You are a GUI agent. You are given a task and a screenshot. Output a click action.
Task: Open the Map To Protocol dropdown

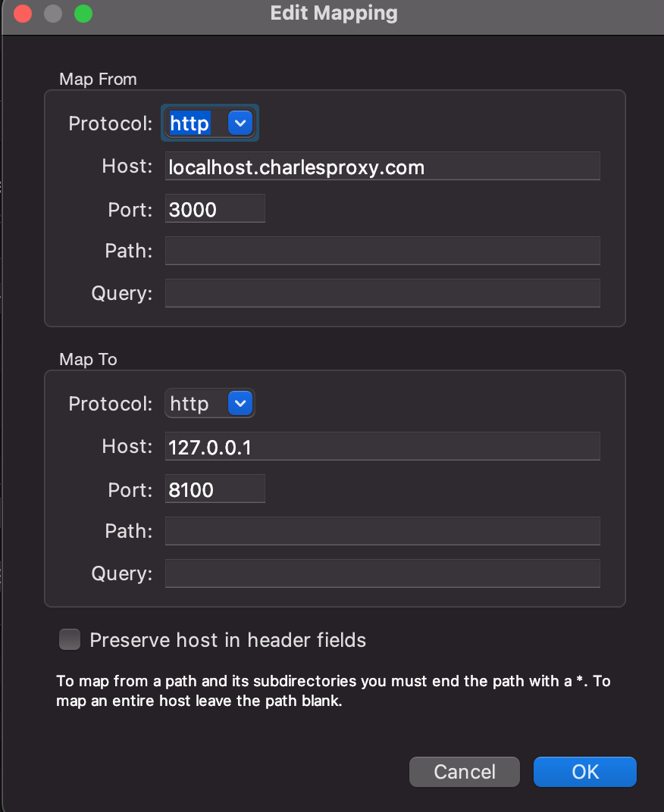[209, 403]
